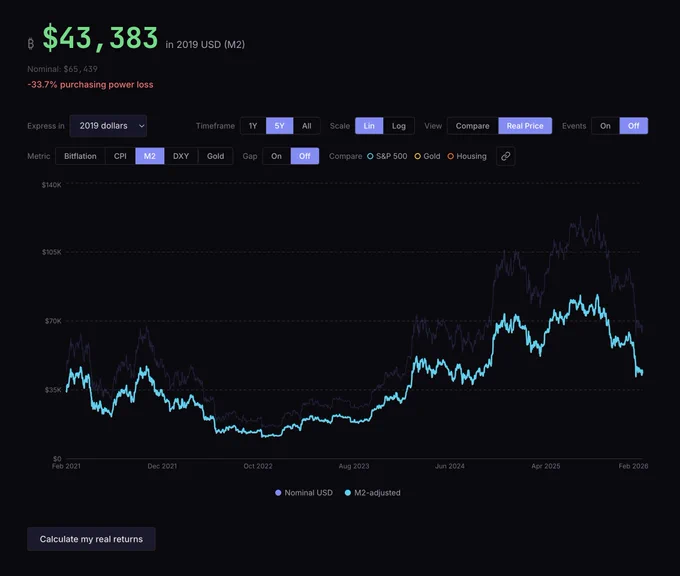Choose the Gold metric
This screenshot has height=576, width=680.
(216, 156)
